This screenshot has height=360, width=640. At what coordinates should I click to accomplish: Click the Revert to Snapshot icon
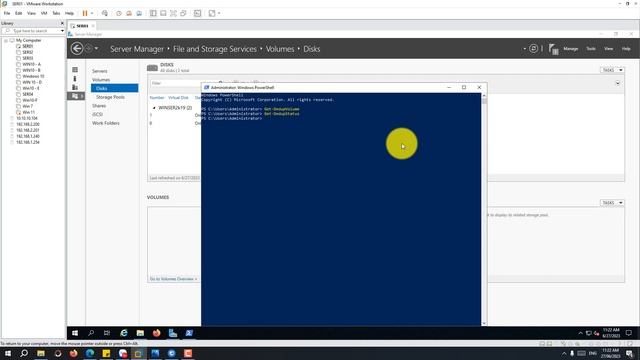[129, 13]
